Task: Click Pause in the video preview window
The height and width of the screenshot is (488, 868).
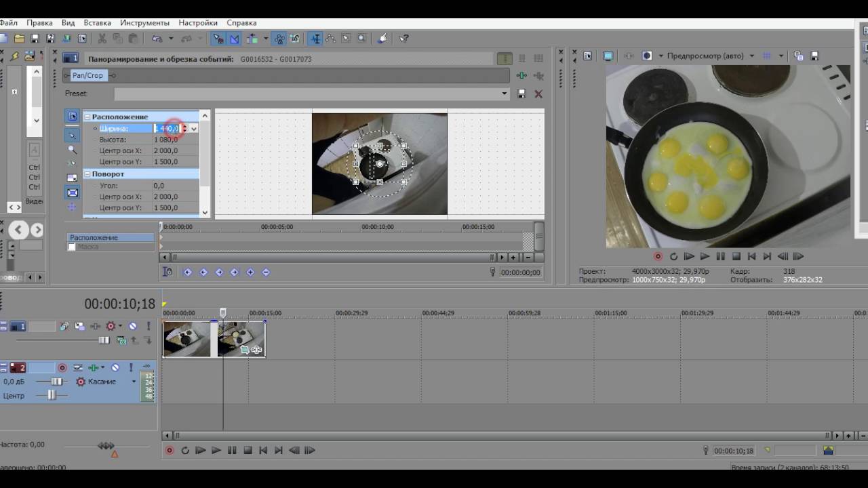Action: pos(720,256)
